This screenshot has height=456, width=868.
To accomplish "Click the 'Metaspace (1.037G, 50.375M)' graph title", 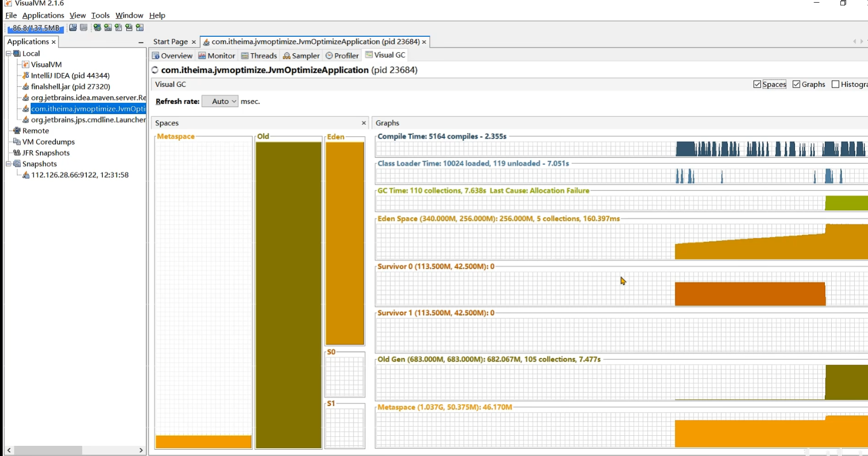I will coord(445,407).
